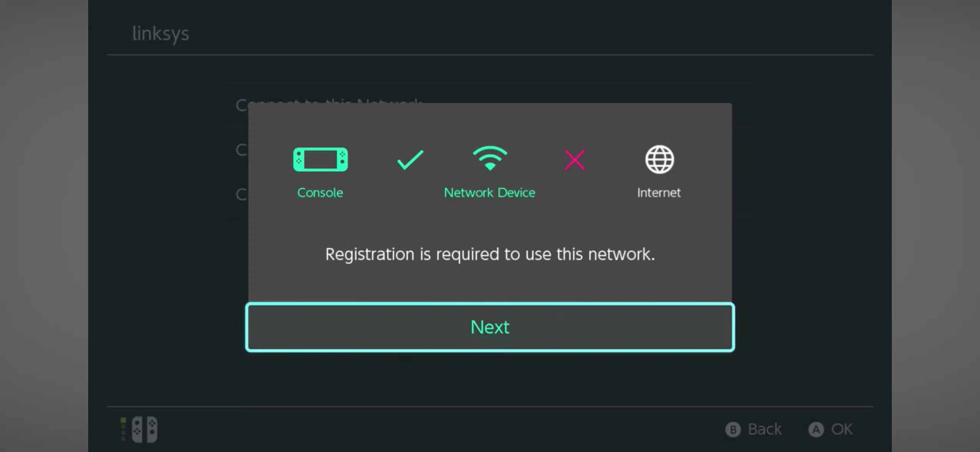Select the OK label in footer
The width and height of the screenshot is (980, 452).
[x=842, y=429]
